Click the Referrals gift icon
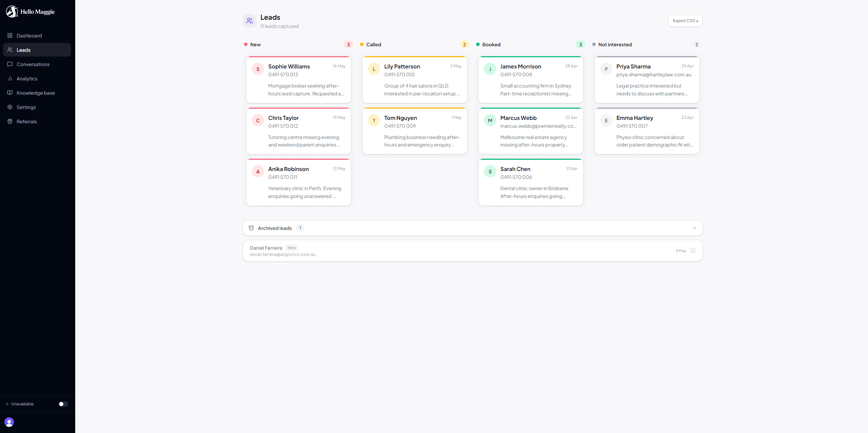Screen dimensions: 868x433 tap(10, 121)
